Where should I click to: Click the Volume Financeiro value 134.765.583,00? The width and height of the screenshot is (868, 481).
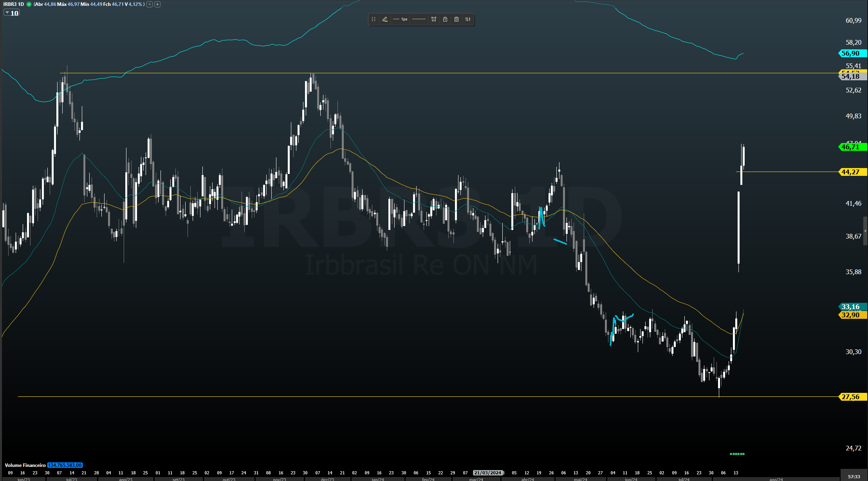pyautogui.click(x=65, y=465)
